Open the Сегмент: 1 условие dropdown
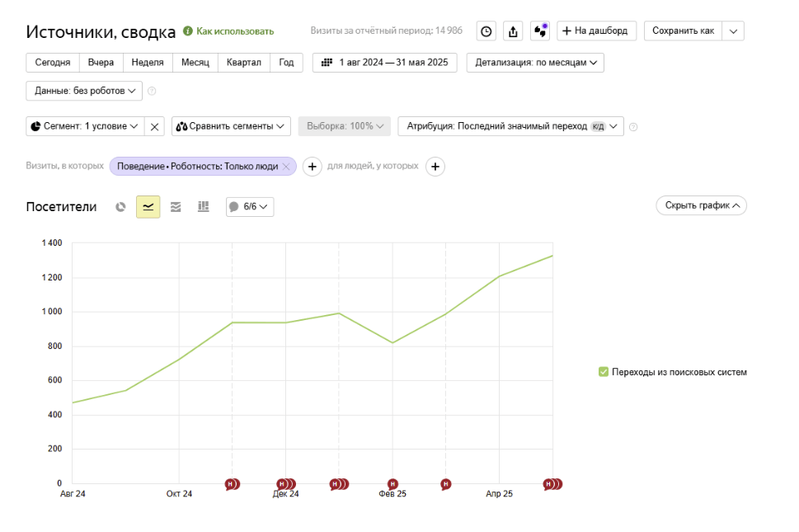 click(85, 126)
